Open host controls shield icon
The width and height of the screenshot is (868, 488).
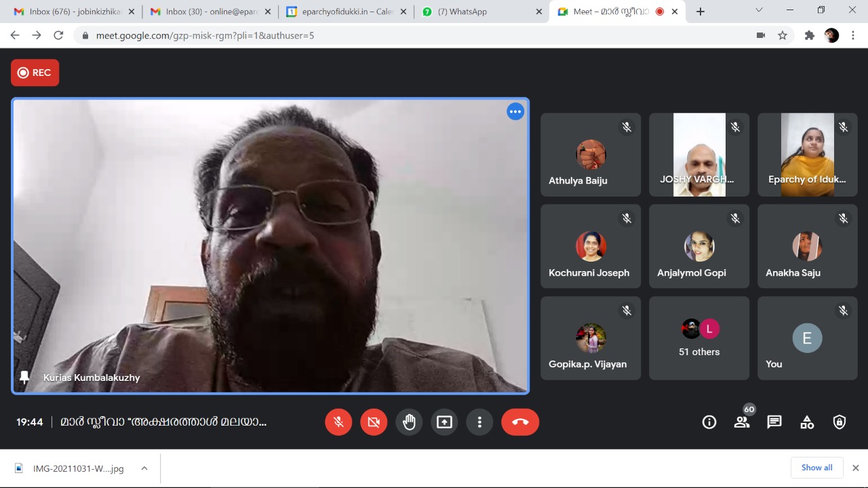point(840,422)
